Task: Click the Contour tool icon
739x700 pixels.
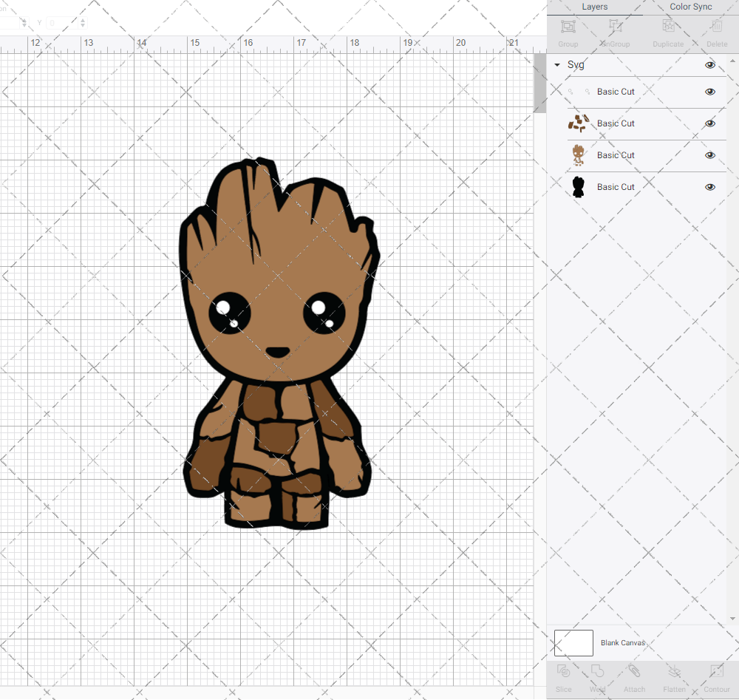Action: click(717, 670)
